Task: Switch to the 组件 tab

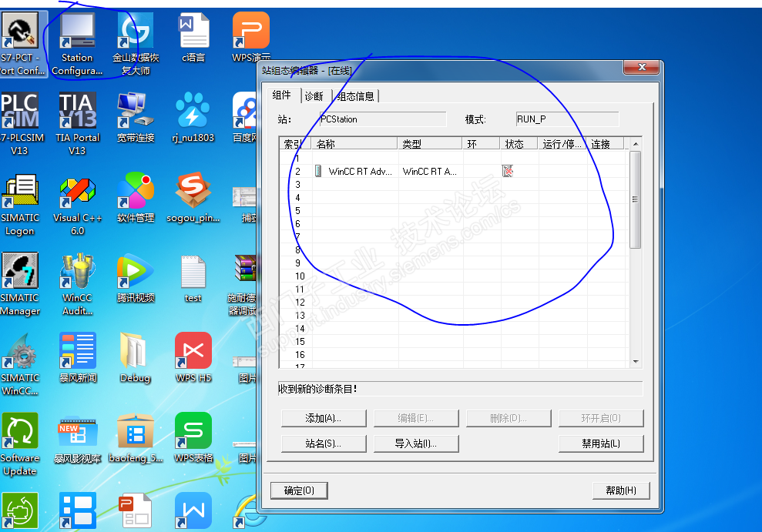Action: coord(282,95)
